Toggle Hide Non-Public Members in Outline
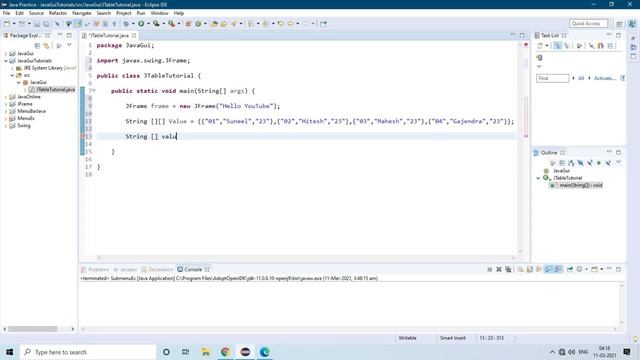The image size is (640, 360). [599, 163]
